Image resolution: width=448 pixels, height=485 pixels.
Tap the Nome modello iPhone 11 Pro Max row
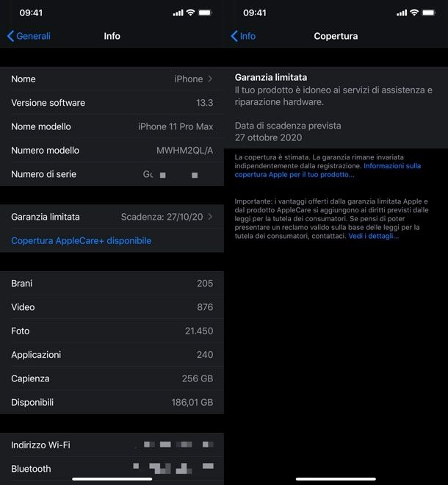(x=112, y=126)
